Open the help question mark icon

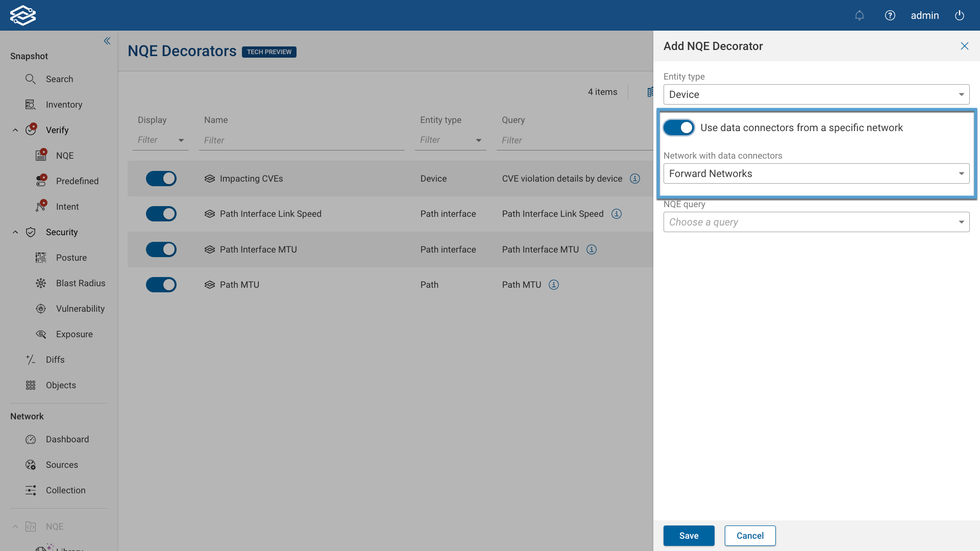point(890,15)
